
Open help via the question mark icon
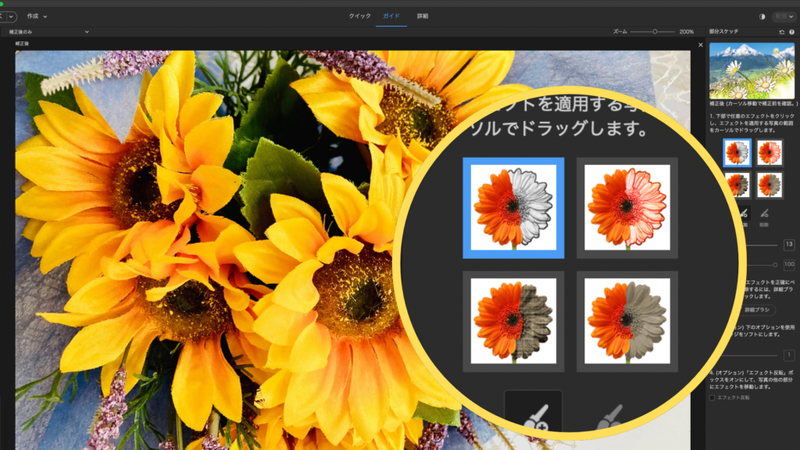792,32
